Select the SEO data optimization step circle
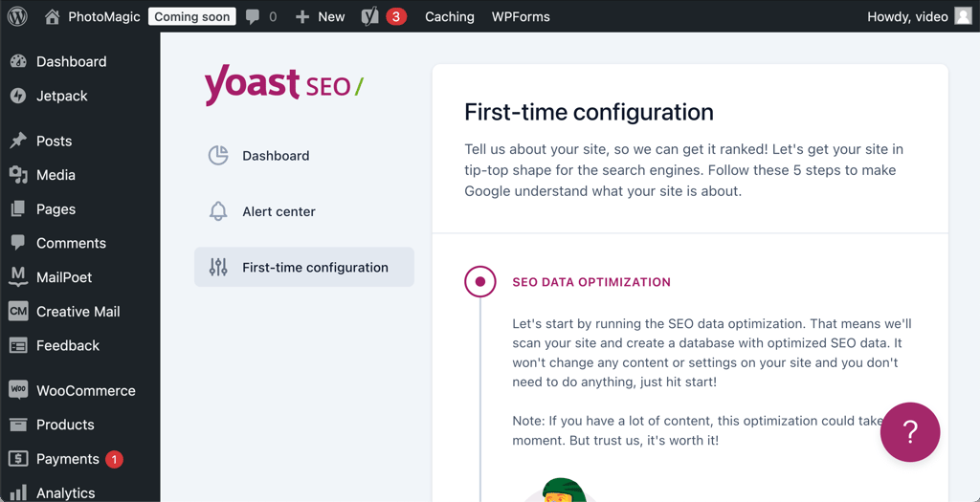Screen dimensions: 980x502 [x=480, y=281]
